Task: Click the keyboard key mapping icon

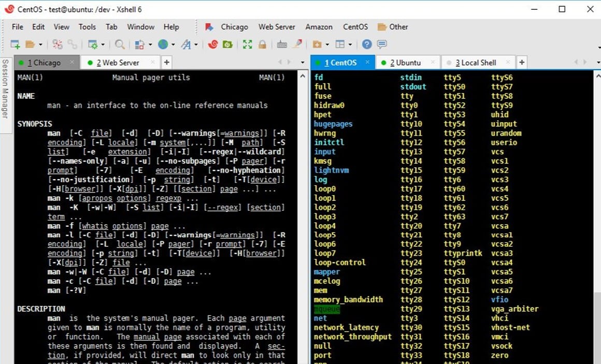Action: [x=282, y=45]
